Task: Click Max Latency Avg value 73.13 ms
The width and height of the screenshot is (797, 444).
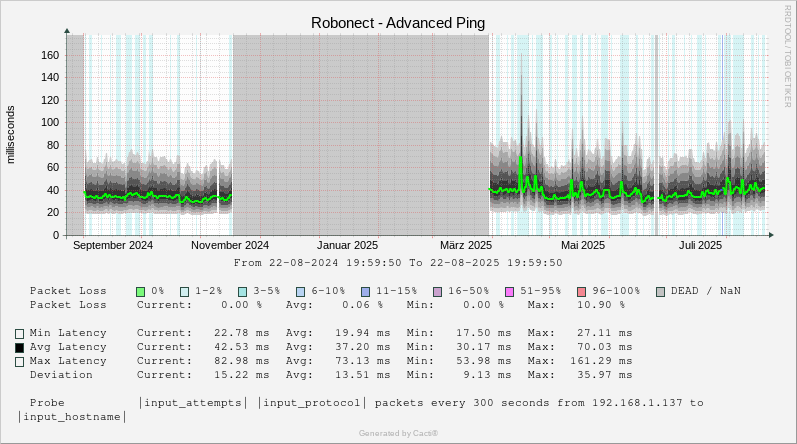Action: pos(362,361)
